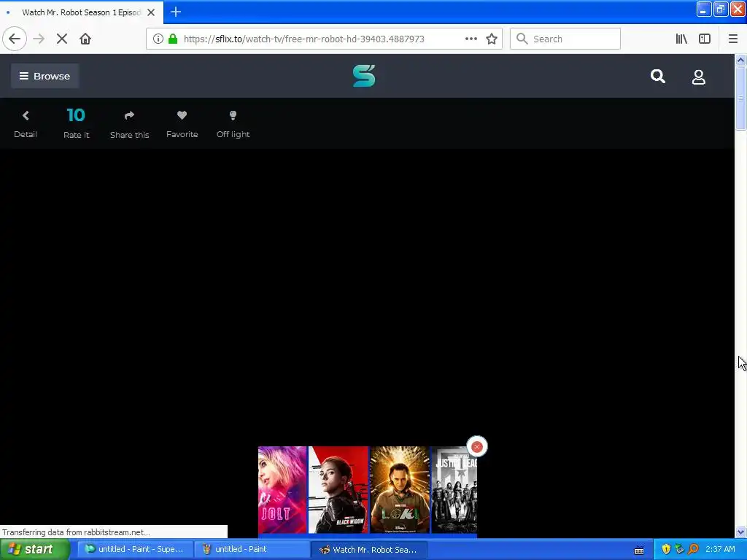Viewport: 747px width, 560px height.
Task: Open the browser home page icon
Action: (x=85, y=39)
